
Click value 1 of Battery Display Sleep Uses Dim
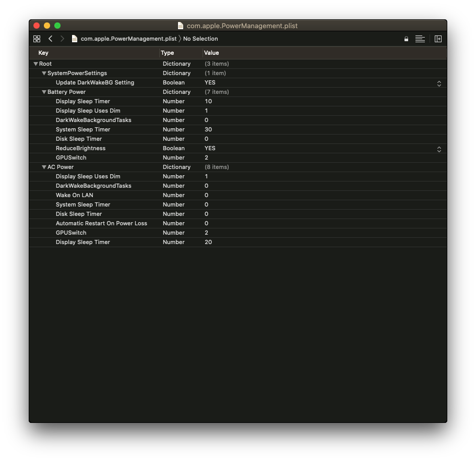point(207,111)
